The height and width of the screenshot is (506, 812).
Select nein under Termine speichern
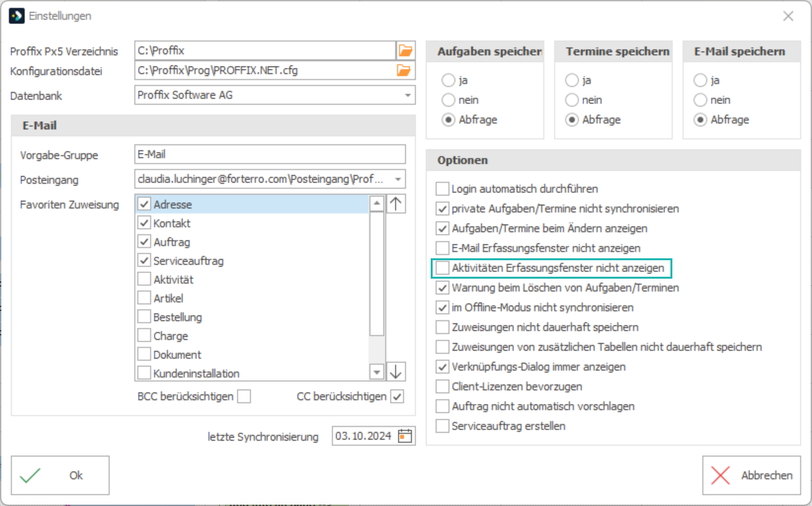[572, 100]
